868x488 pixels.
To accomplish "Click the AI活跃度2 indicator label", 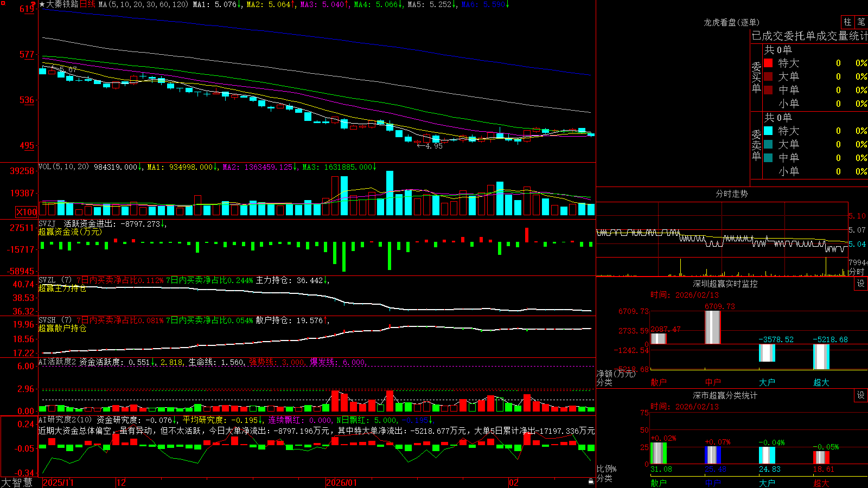I will click(58, 362).
